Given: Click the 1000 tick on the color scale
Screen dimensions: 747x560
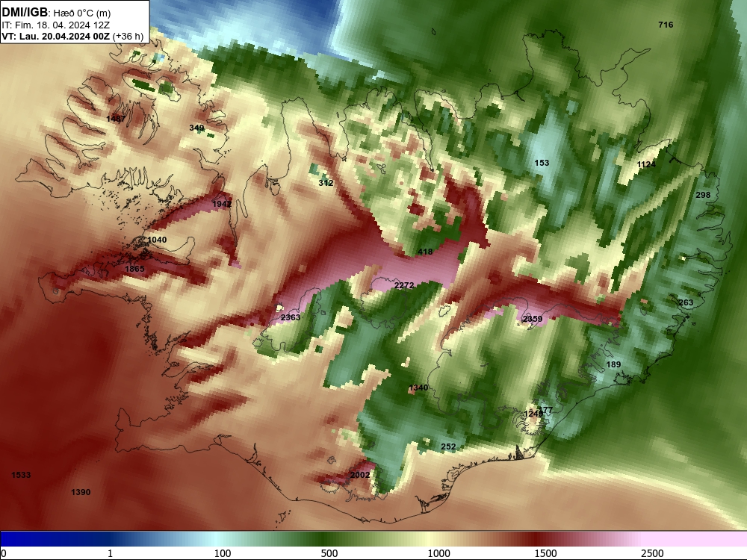Looking at the screenshot, I should point(438,553).
